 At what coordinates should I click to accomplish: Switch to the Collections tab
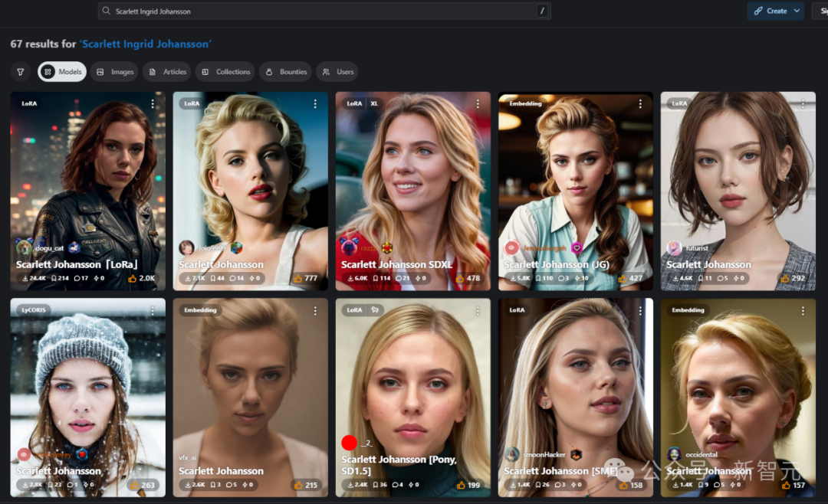(x=225, y=72)
